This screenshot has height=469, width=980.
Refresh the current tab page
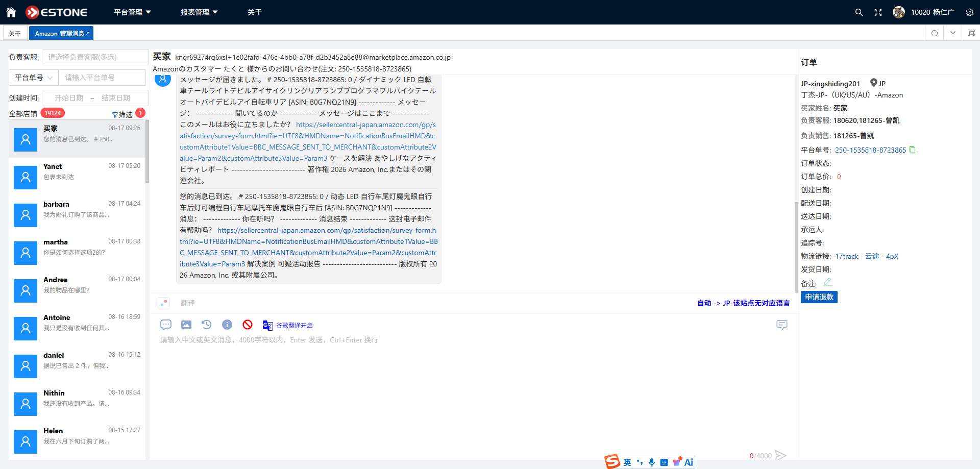(935, 33)
